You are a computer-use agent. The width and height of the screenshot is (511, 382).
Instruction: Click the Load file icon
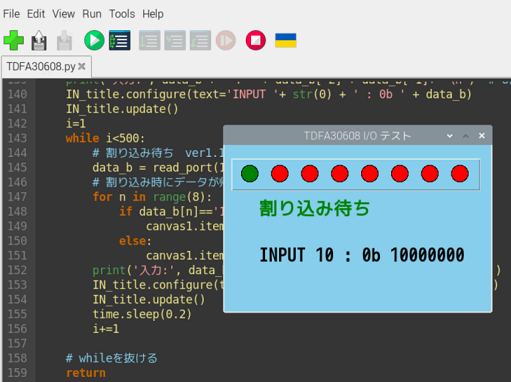[39, 40]
